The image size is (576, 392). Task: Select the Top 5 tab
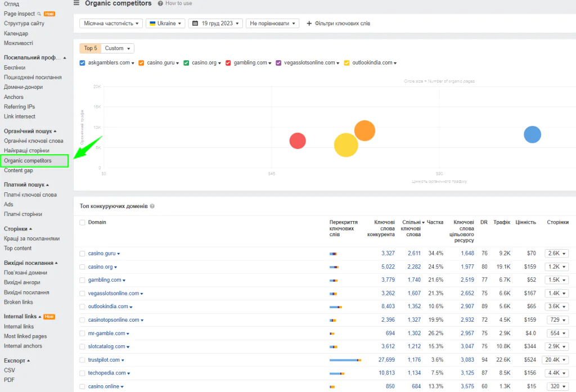coord(91,48)
